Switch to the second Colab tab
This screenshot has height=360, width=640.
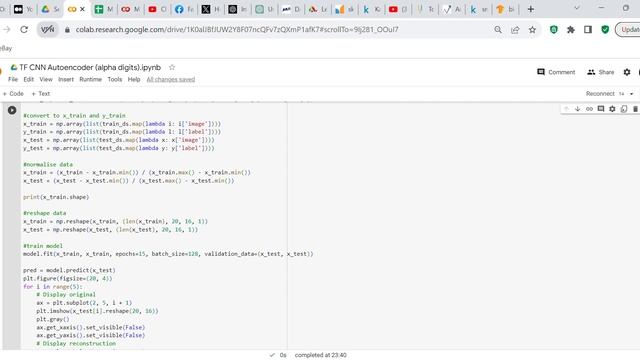[131, 9]
